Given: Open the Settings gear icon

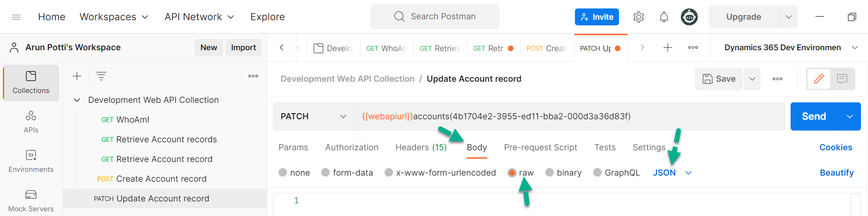Looking at the screenshot, I should tap(638, 17).
